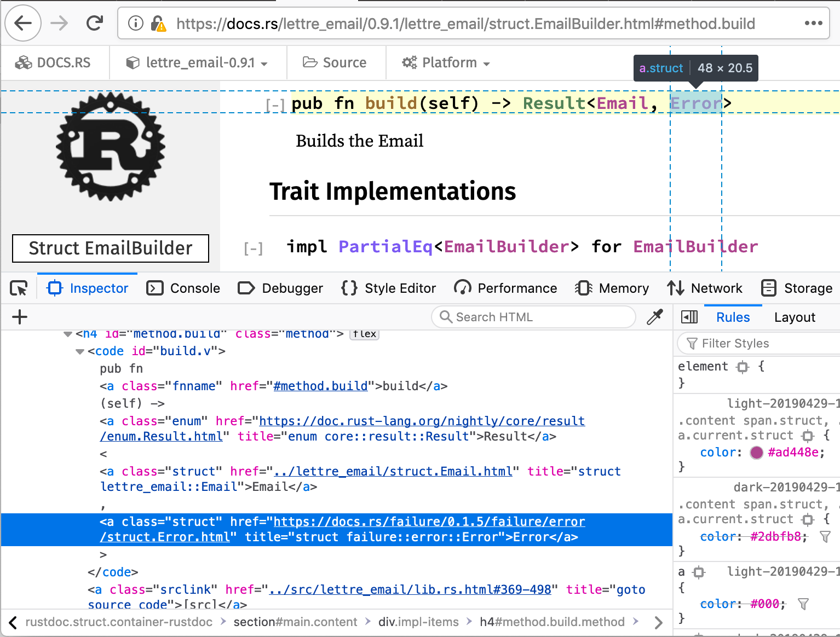
Task: Click the #ad448e color swatch
Action: click(756, 452)
